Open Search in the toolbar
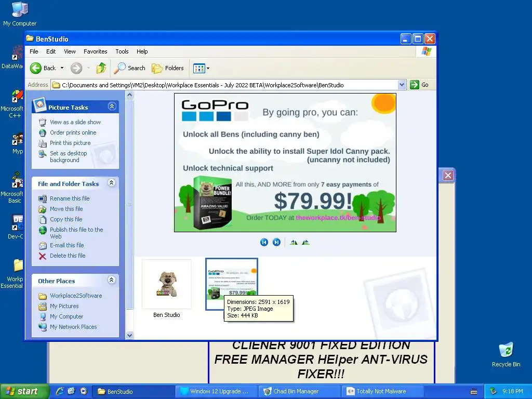Screen dimensions: 532x399 (x=129, y=68)
